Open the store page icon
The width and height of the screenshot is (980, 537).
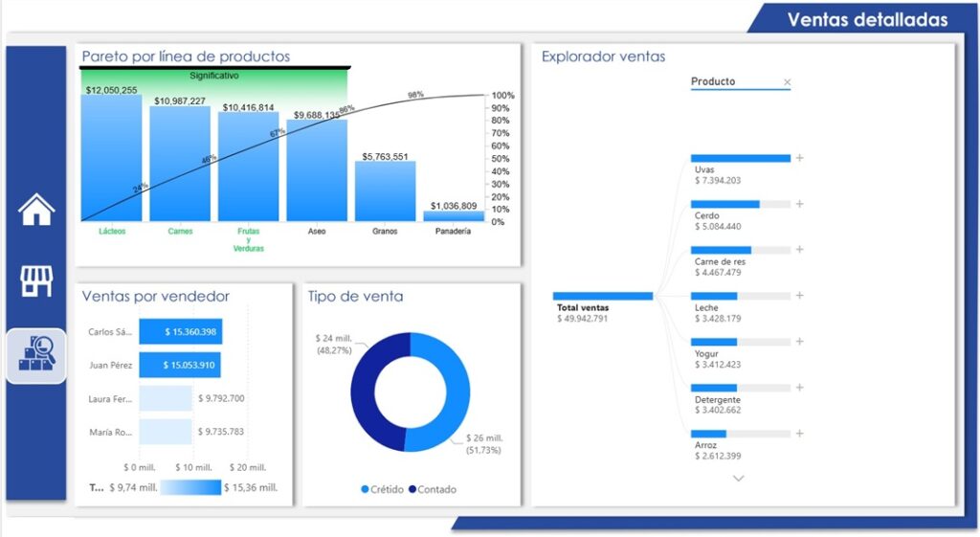[x=36, y=280]
